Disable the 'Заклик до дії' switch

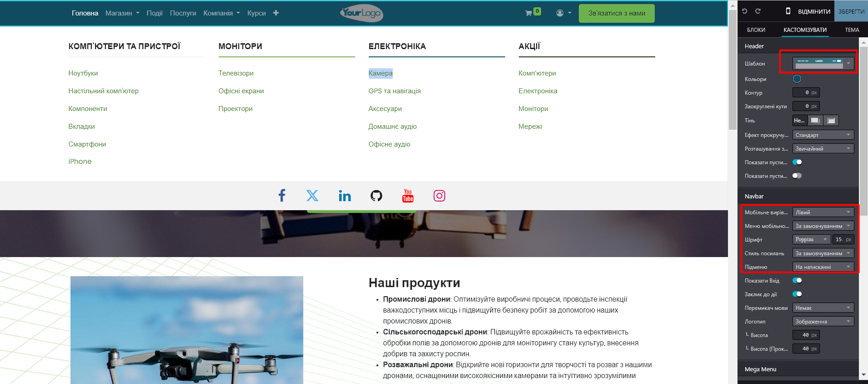pyautogui.click(x=797, y=294)
